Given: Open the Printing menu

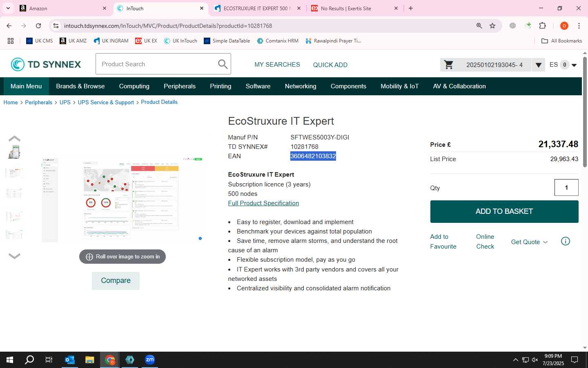Looking at the screenshot, I should pyautogui.click(x=220, y=86).
